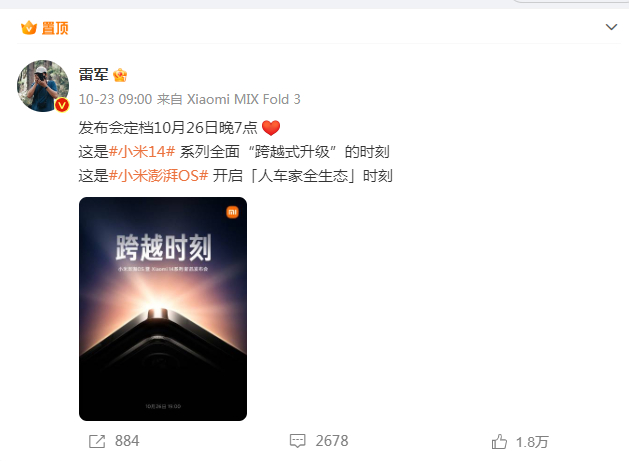Click the 置顶 pinned label
629x461 pixels.
coord(55,28)
